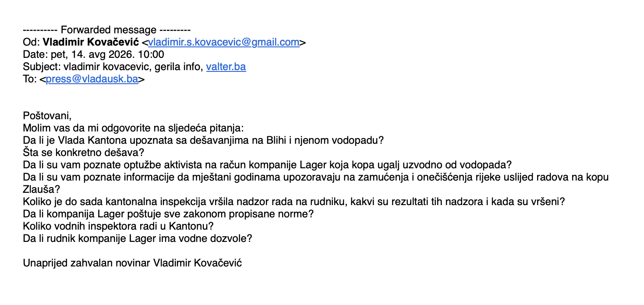The width and height of the screenshot is (644, 305).
Task: Click the date line pet, 14. avg 2026
Action: click(94, 55)
